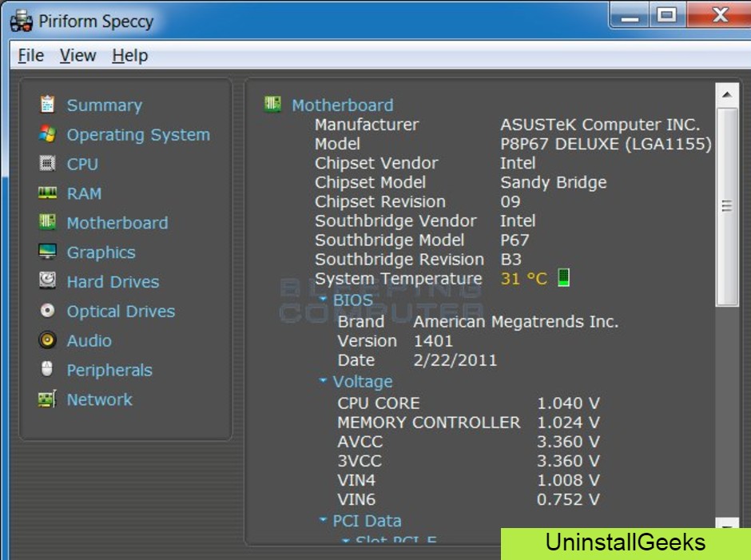The width and height of the screenshot is (751, 560).
Task: Click the Hard Drives disk icon
Action: click(x=47, y=280)
